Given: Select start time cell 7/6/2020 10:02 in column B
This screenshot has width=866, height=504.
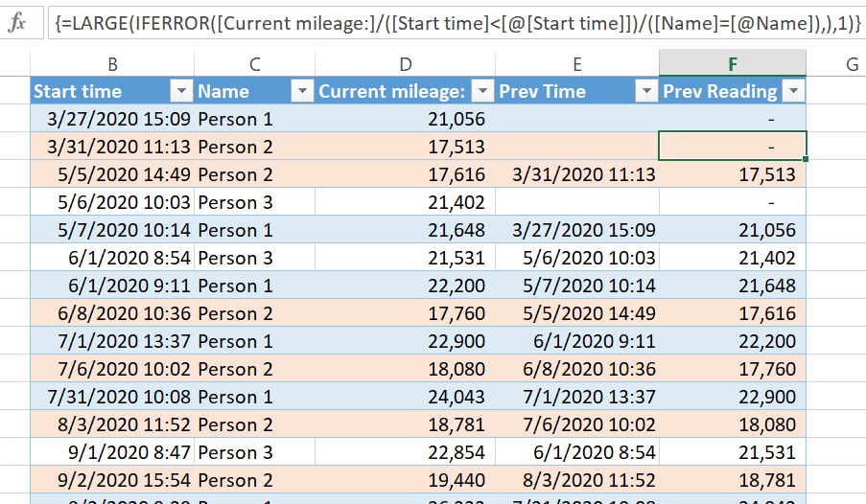Looking at the screenshot, I should point(112,369).
